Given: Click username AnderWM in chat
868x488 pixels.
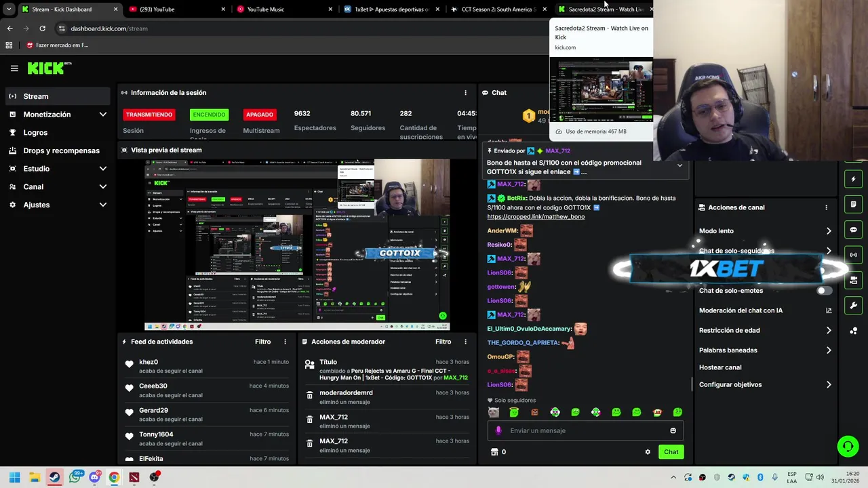Looking at the screenshot, I should [502, 230].
